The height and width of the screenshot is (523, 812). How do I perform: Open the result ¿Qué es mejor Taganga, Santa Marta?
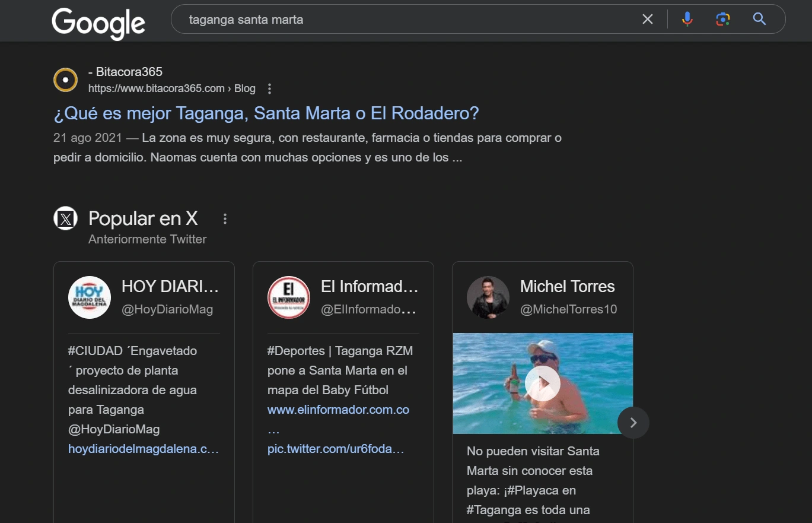point(266,113)
